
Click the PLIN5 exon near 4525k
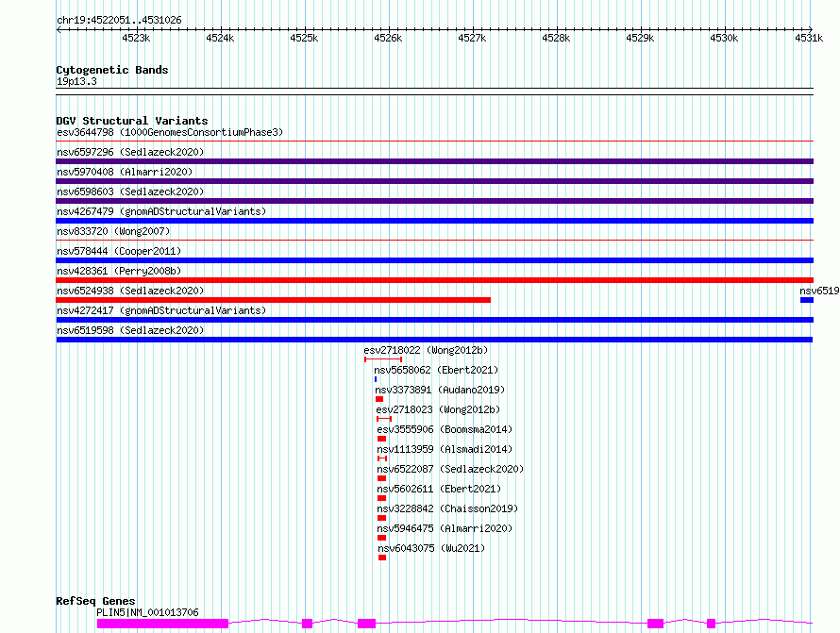[307, 624]
